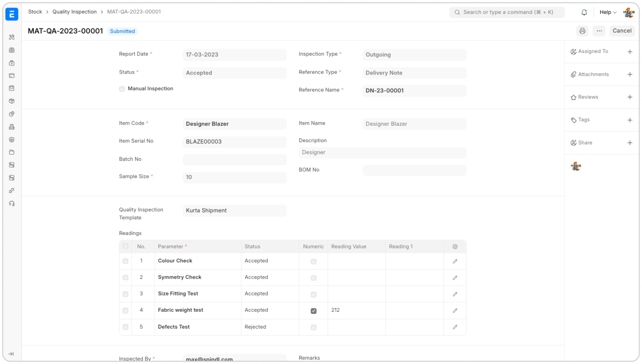
Task: Open readings table settings gear
Action: point(455,247)
